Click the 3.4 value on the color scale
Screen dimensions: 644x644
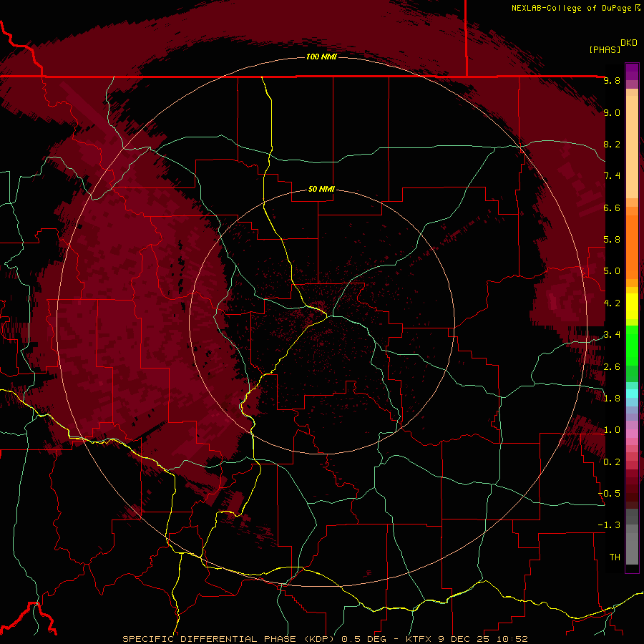(x=612, y=335)
